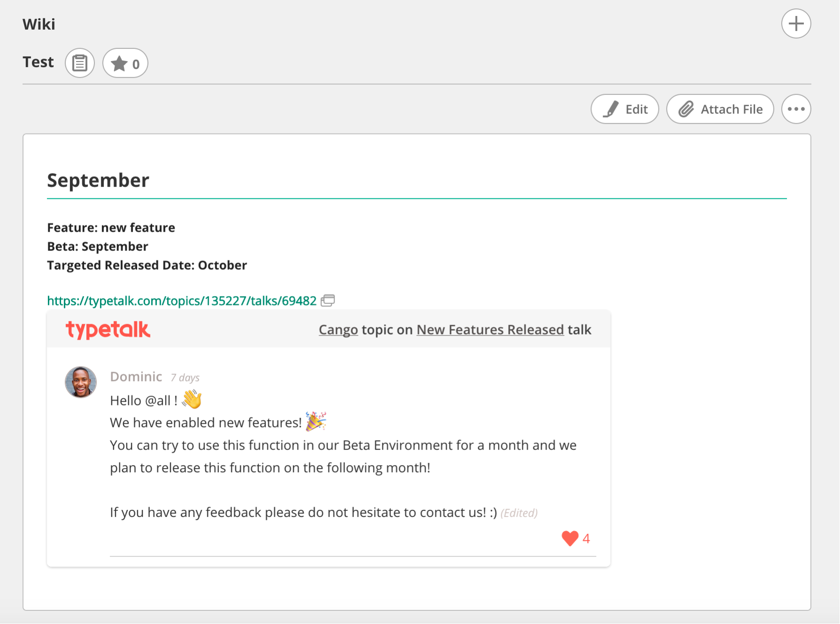
Task: Open the New Features Released talk link
Action: pyautogui.click(x=490, y=330)
